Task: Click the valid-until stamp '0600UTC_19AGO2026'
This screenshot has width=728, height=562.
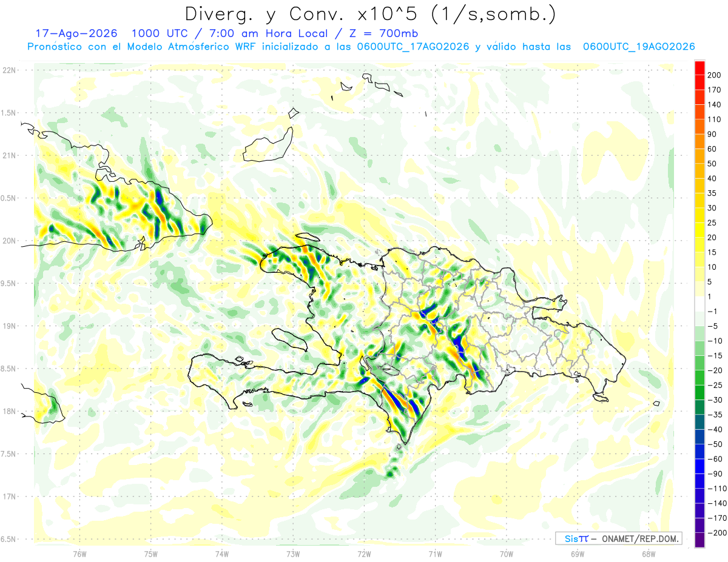Action: pos(639,47)
